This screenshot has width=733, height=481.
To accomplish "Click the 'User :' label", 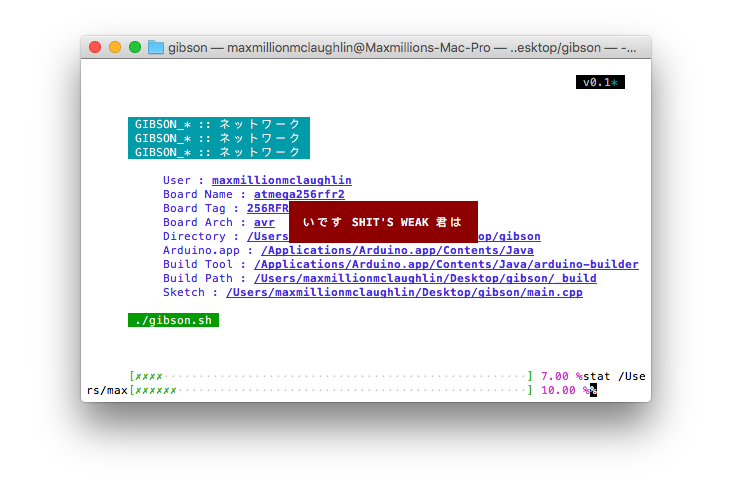I will [184, 180].
